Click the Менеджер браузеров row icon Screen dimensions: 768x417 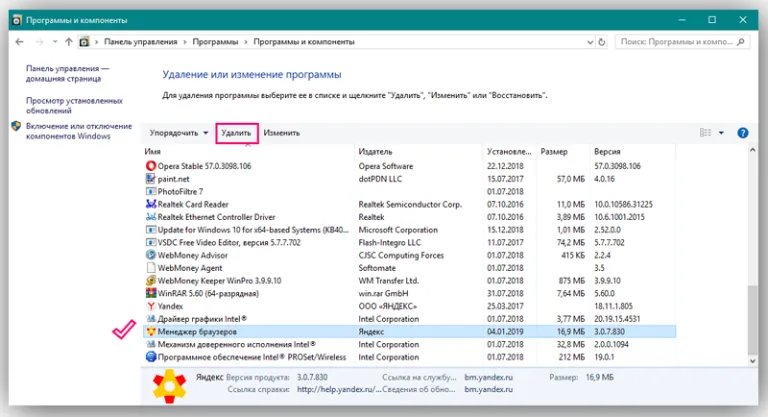coord(151,331)
